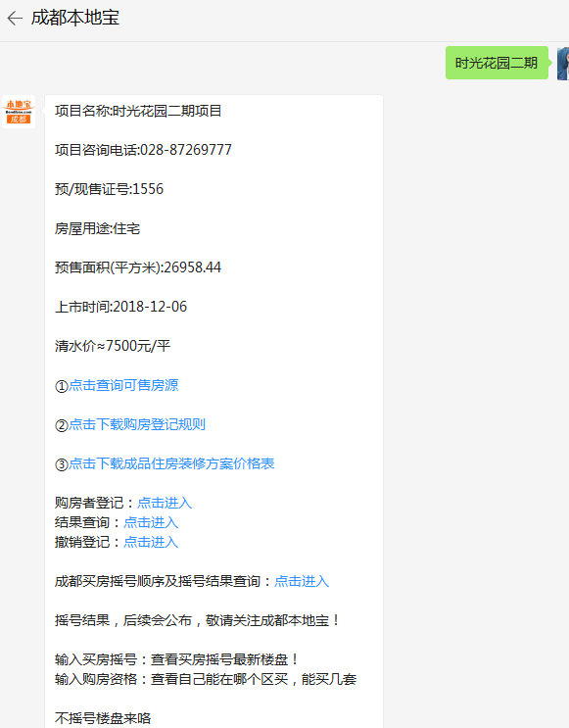Open link 点击下载购房登记规则
Screen dimensions: 569x728
coord(137,424)
